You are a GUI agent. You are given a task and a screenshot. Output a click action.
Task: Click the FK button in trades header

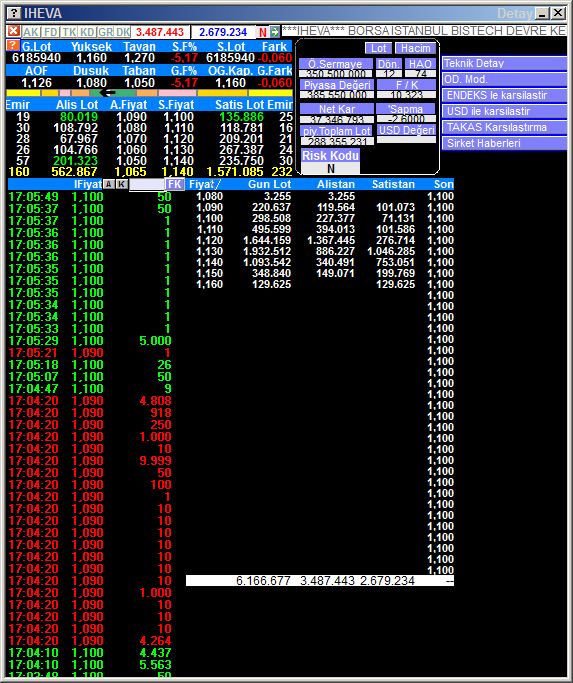click(x=174, y=184)
